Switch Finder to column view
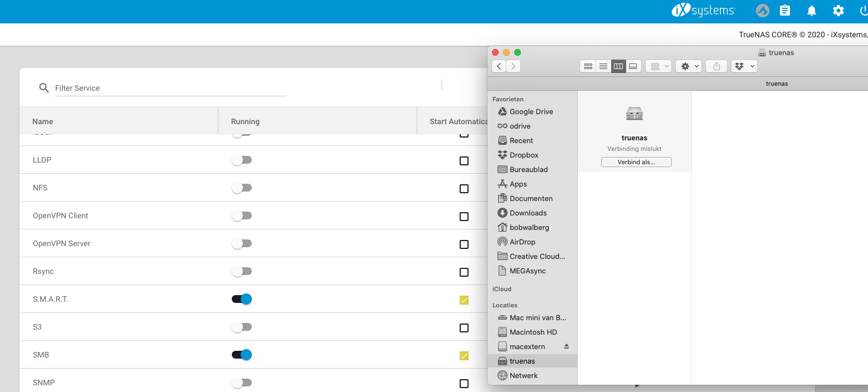Screen dimensions: 868x392 coord(618,66)
